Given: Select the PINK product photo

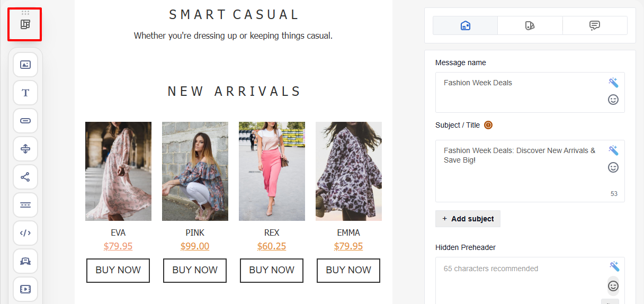Looking at the screenshot, I should 195,171.
